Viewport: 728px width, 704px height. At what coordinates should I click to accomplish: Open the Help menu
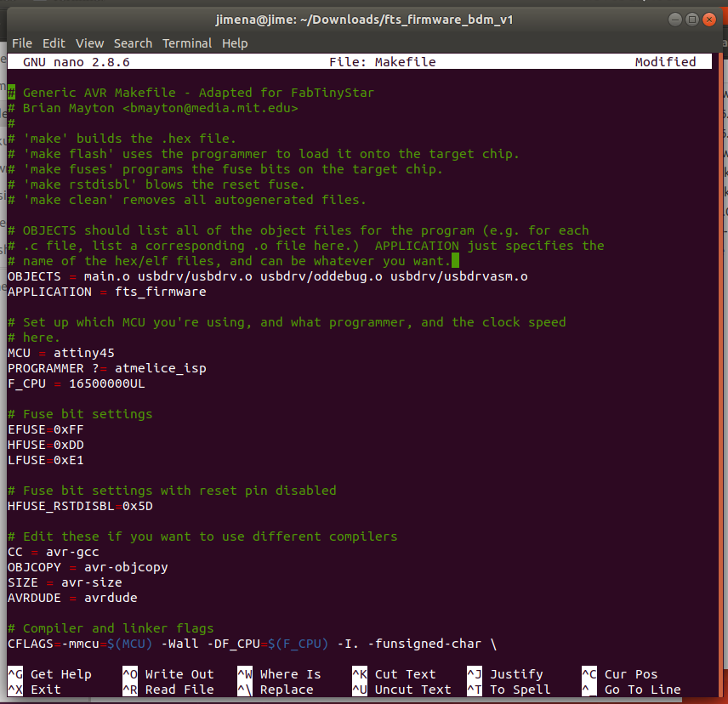tap(235, 43)
